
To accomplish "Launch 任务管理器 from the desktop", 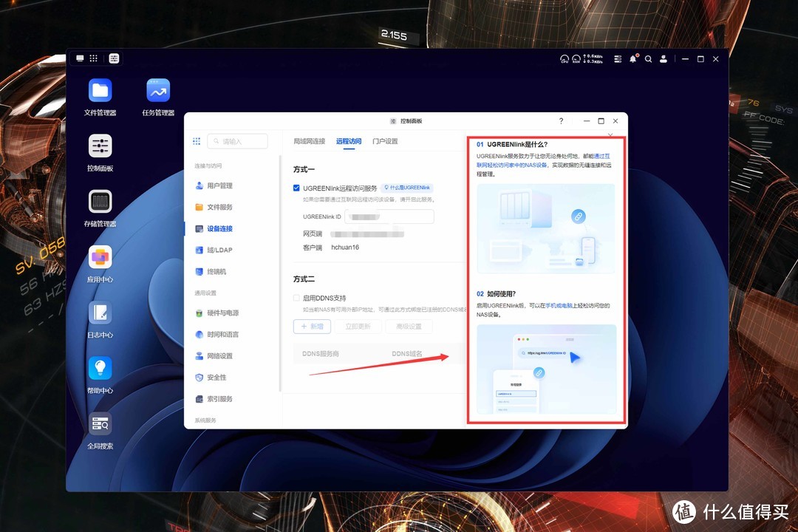I will [158, 91].
